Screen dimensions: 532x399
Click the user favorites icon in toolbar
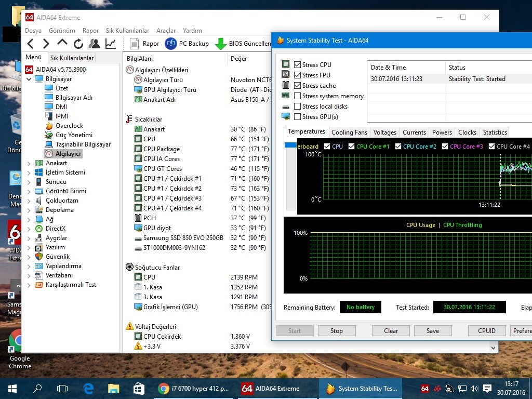(x=94, y=44)
